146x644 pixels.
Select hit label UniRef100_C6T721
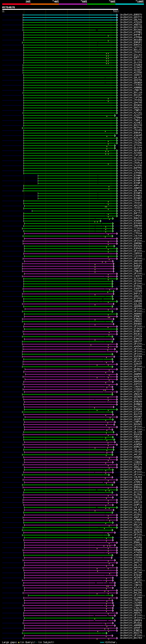coord(131,47)
